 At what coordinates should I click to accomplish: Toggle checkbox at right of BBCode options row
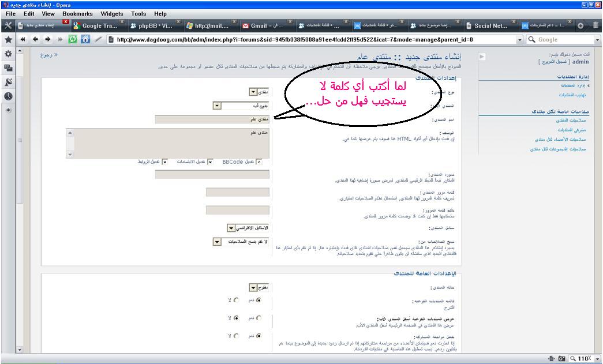point(259,162)
